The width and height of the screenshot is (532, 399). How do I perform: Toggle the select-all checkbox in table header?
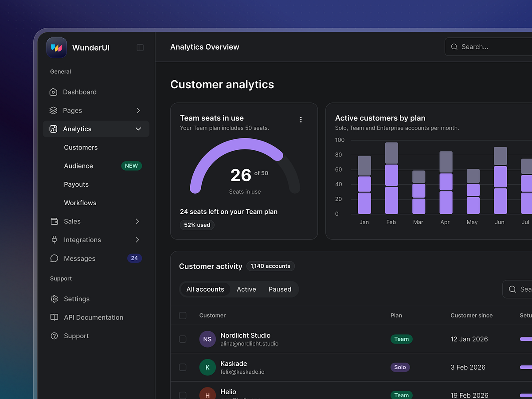pyautogui.click(x=183, y=316)
